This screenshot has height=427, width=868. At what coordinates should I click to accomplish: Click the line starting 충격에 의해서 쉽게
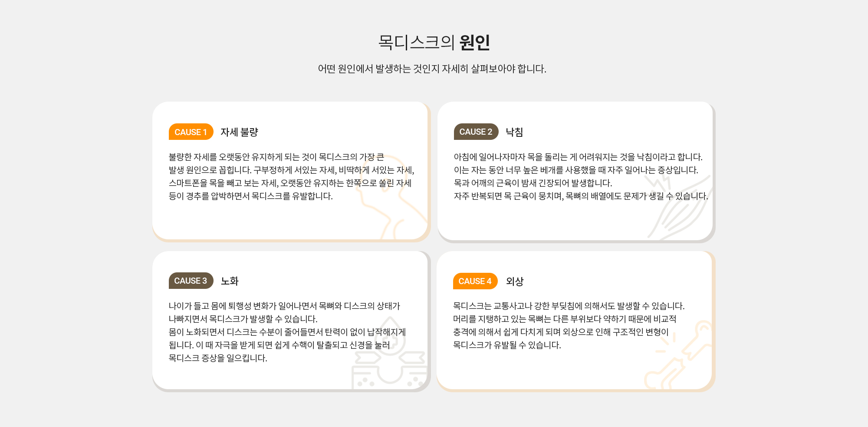561,332
